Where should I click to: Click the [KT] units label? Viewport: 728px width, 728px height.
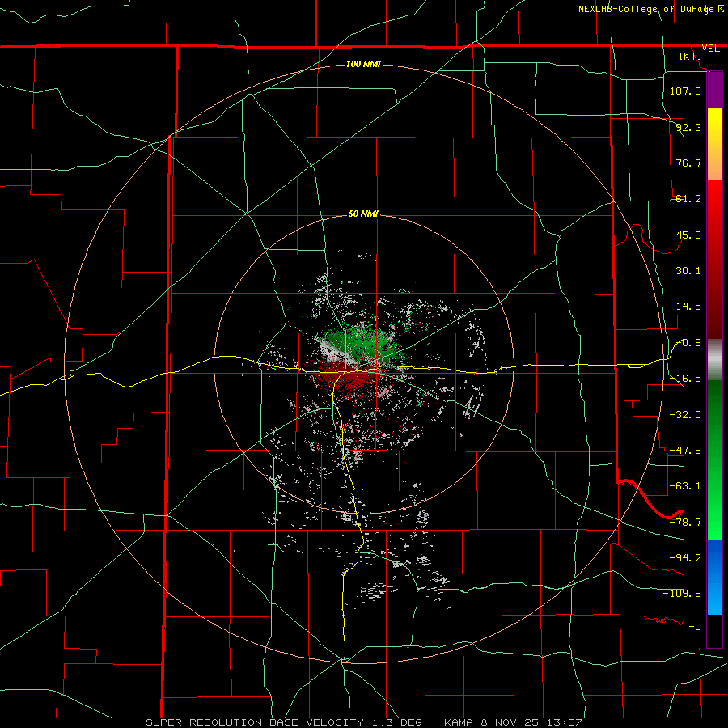[x=691, y=56]
